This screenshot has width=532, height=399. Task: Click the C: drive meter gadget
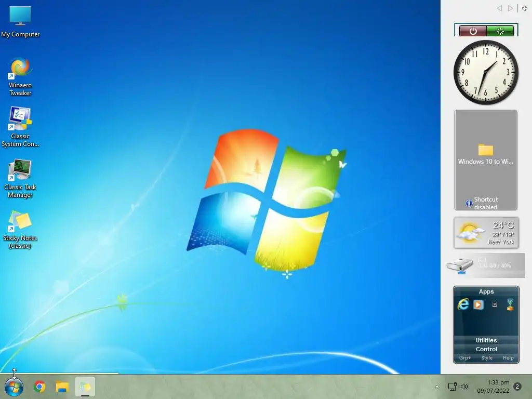pyautogui.click(x=486, y=265)
